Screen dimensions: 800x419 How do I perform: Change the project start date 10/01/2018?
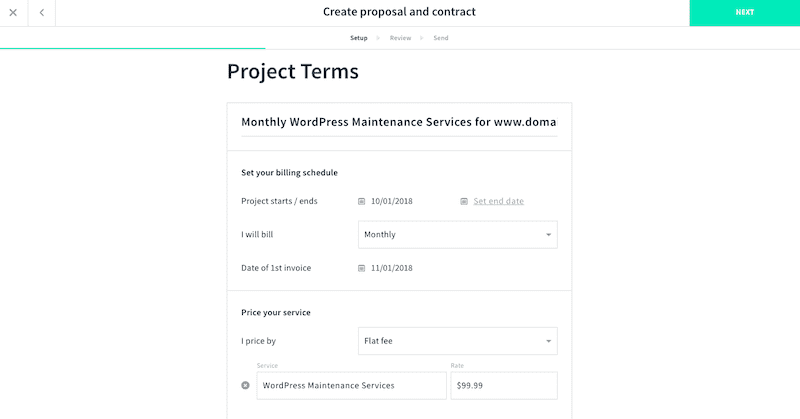[x=392, y=201]
